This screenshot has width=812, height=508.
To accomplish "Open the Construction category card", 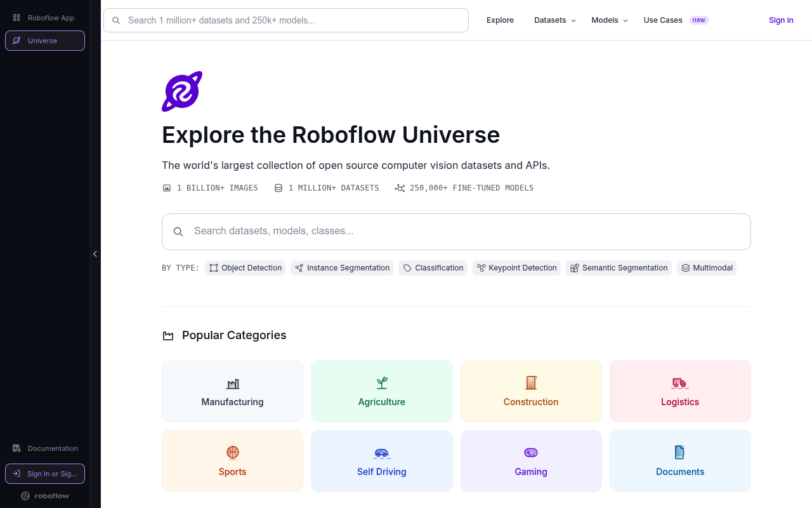I will click(531, 391).
